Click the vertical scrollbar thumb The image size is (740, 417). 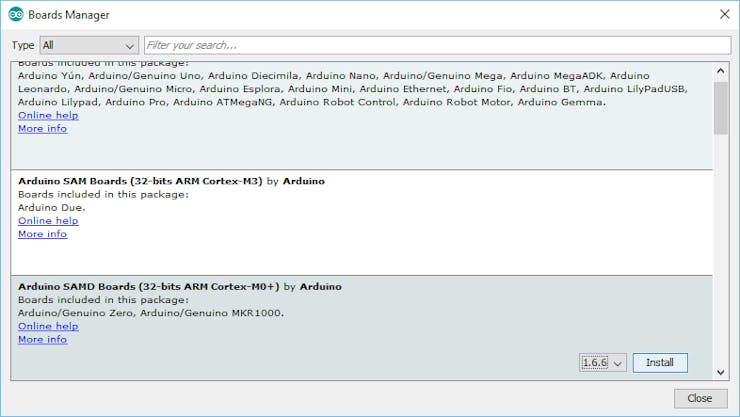click(720, 108)
